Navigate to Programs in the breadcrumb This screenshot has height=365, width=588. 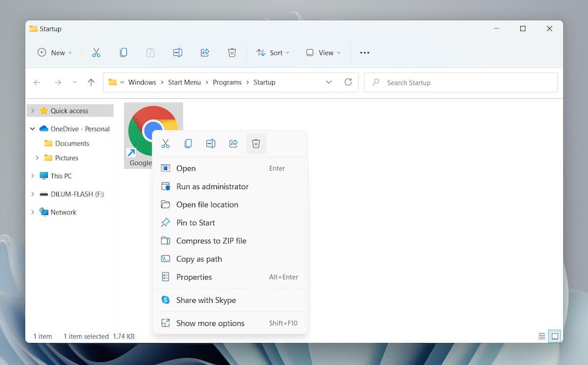(x=227, y=82)
